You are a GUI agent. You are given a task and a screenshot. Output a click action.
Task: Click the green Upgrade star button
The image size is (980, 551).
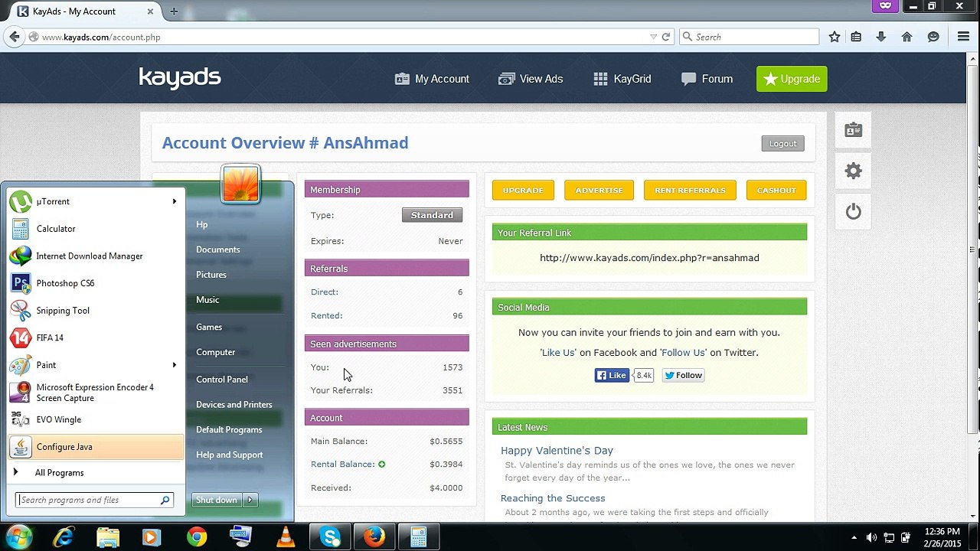[792, 79]
